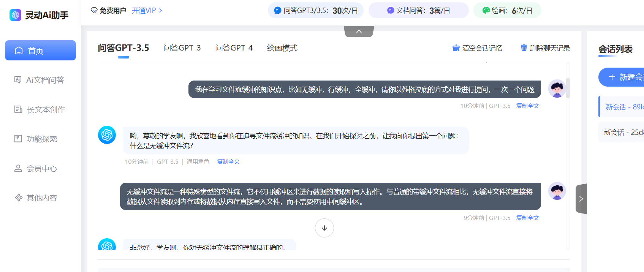The image size is (644, 272).
Task: Click the user avatar beside first message
Action: pos(557,89)
